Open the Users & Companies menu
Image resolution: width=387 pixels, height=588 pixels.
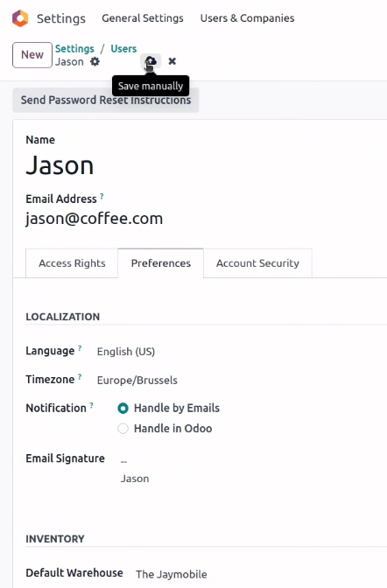coord(247,18)
